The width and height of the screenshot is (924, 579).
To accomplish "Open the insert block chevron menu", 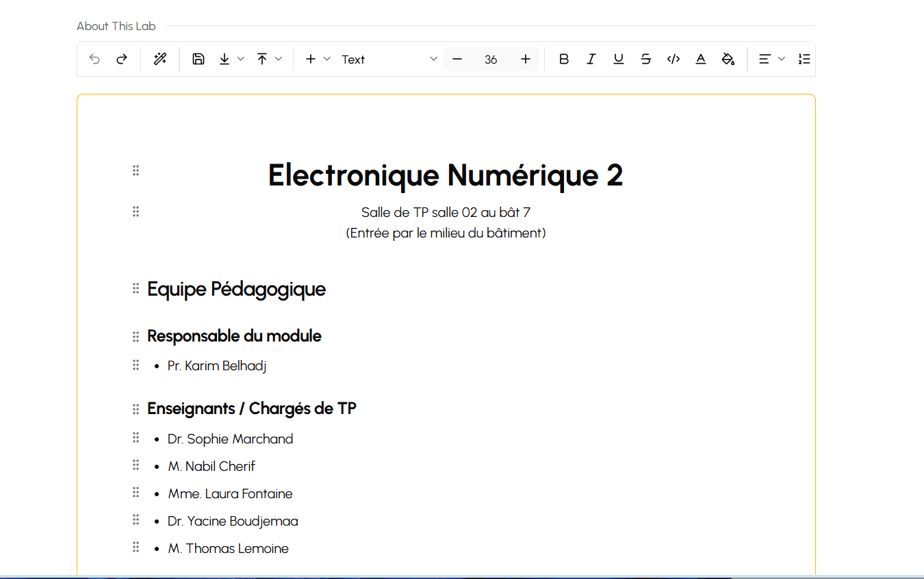I will (x=327, y=60).
